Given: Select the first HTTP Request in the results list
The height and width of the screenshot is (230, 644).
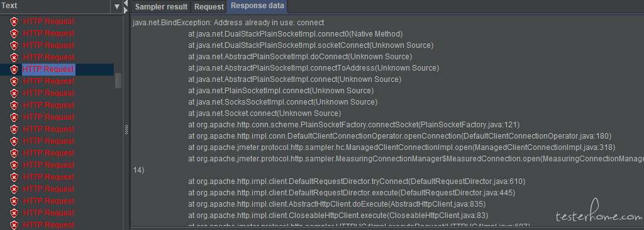Looking at the screenshot, I should pyautogui.click(x=48, y=21).
